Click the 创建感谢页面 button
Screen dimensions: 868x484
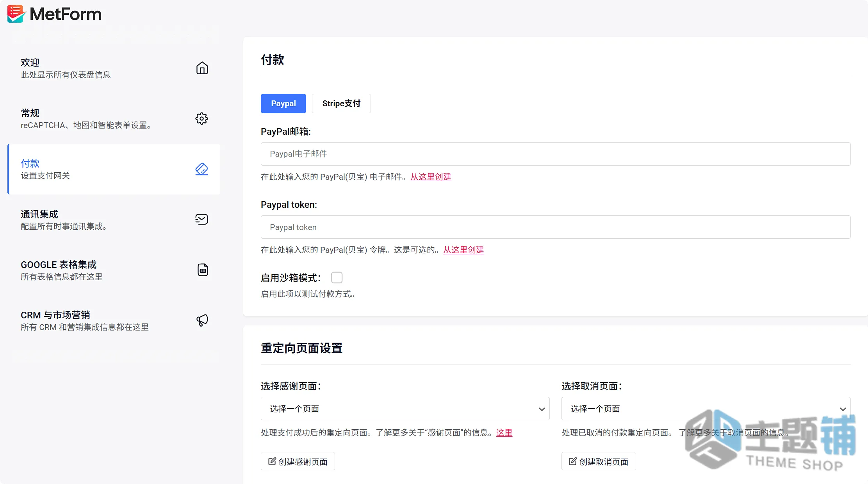click(298, 461)
